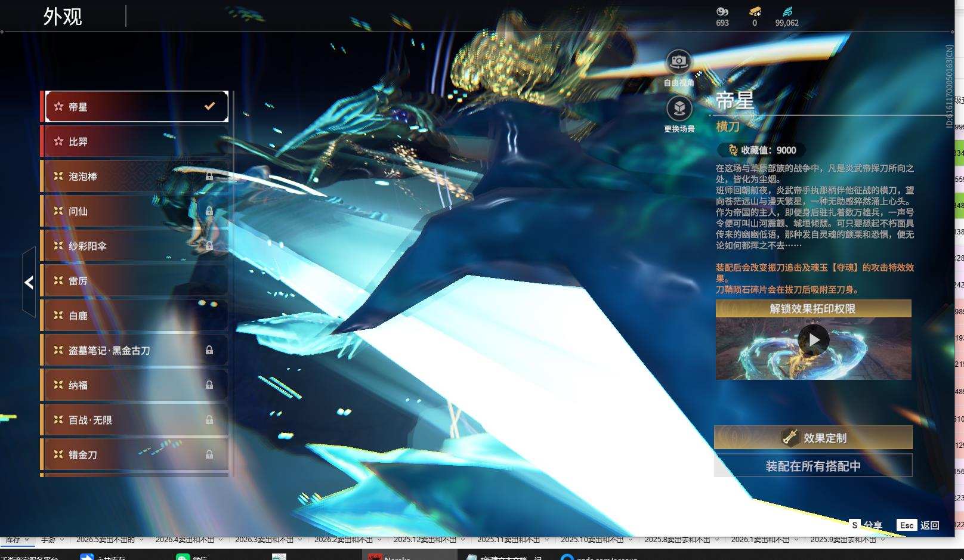Click the 收藏值: 9000 label
Screen dimensions: 964x560
click(x=768, y=150)
